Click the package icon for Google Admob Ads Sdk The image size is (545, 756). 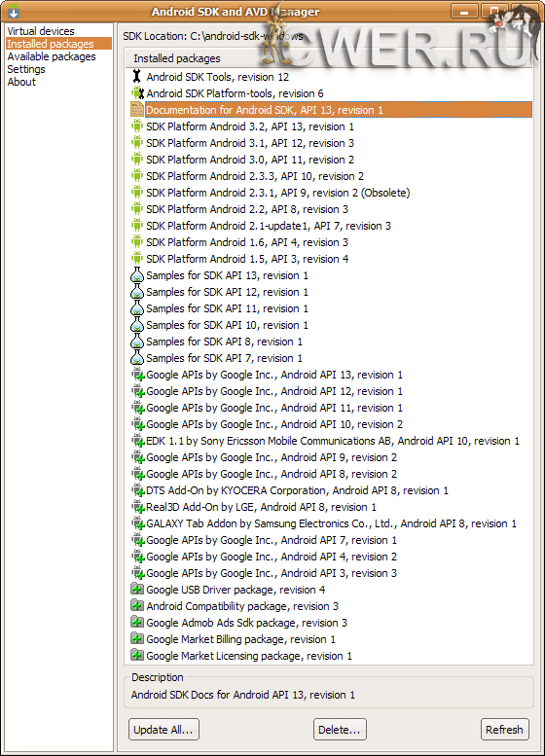tap(137, 623)
